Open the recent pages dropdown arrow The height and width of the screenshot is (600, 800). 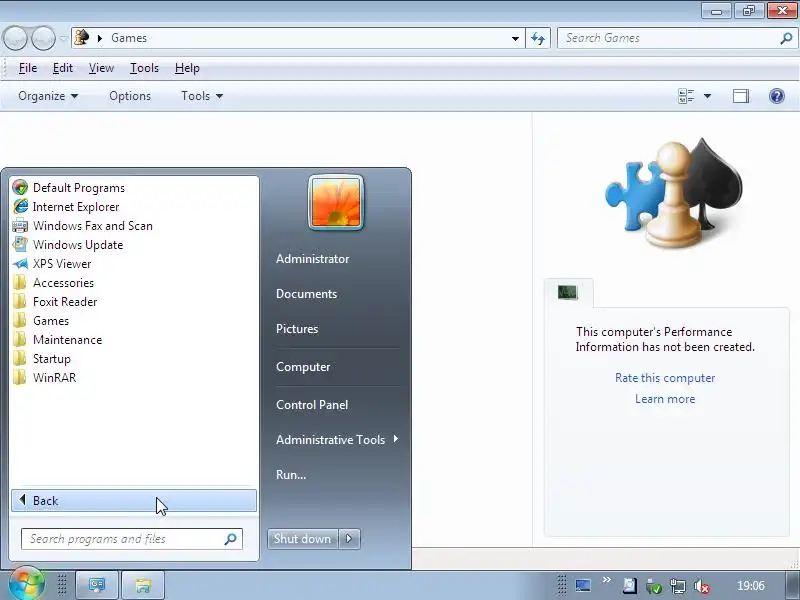pos(63,38)
